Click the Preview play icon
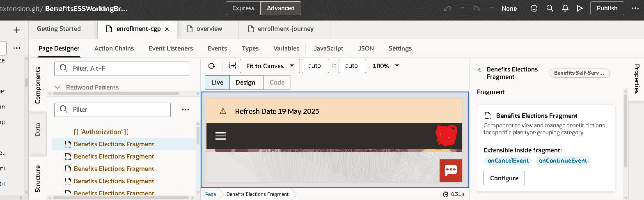The width and height of the screenshot is (644, 200). tap(580, 8)
